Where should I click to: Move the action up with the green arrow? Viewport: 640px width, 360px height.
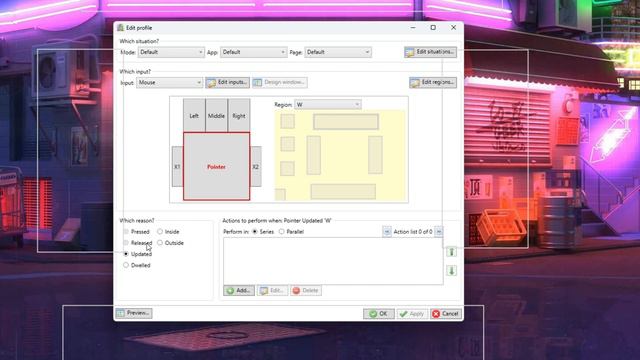451,252
